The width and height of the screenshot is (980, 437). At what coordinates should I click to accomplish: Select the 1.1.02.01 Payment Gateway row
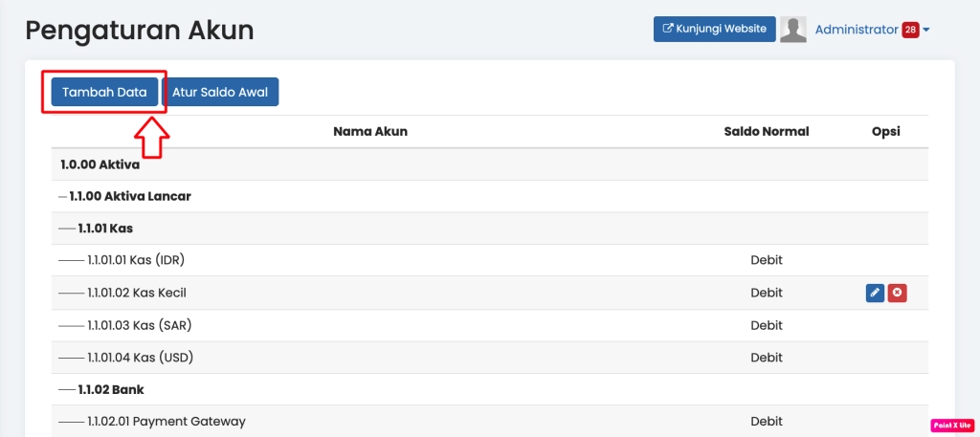(x=166, y=421)
